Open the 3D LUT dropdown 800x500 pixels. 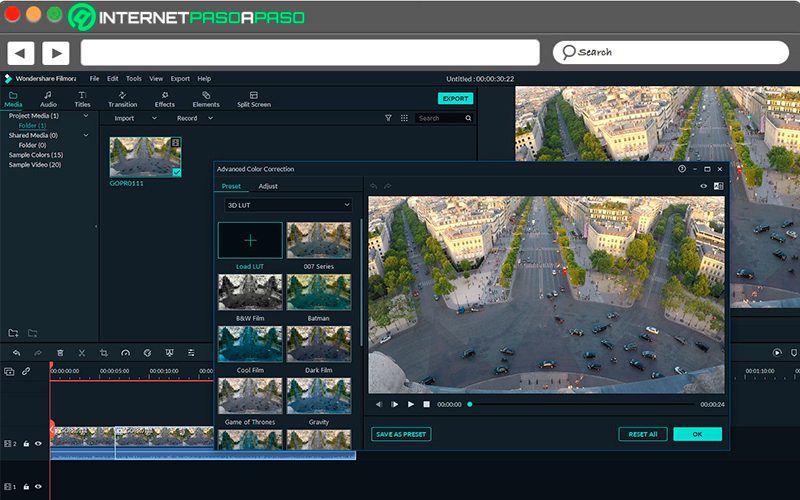click(288, 205)
